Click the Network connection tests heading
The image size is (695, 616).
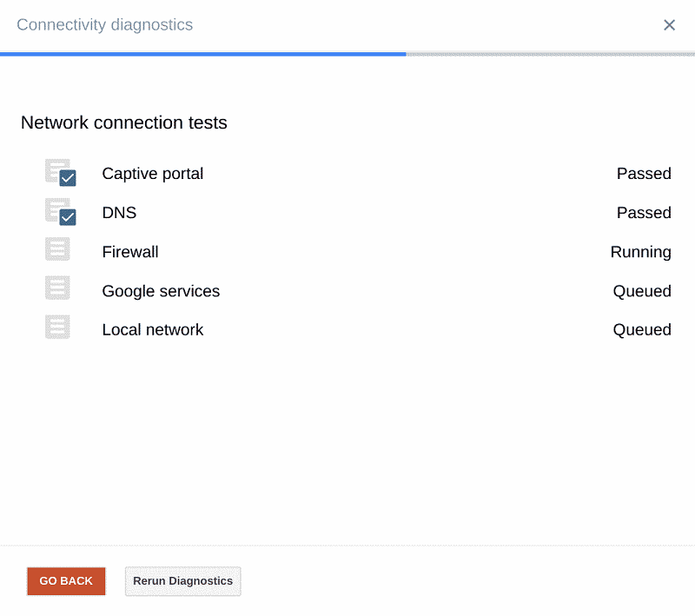point(124,123)
